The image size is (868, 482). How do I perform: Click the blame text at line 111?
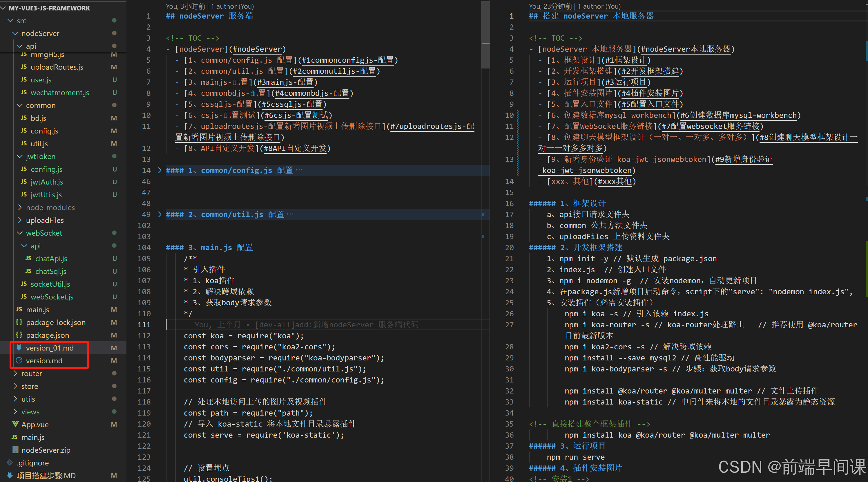pos(306,325)
